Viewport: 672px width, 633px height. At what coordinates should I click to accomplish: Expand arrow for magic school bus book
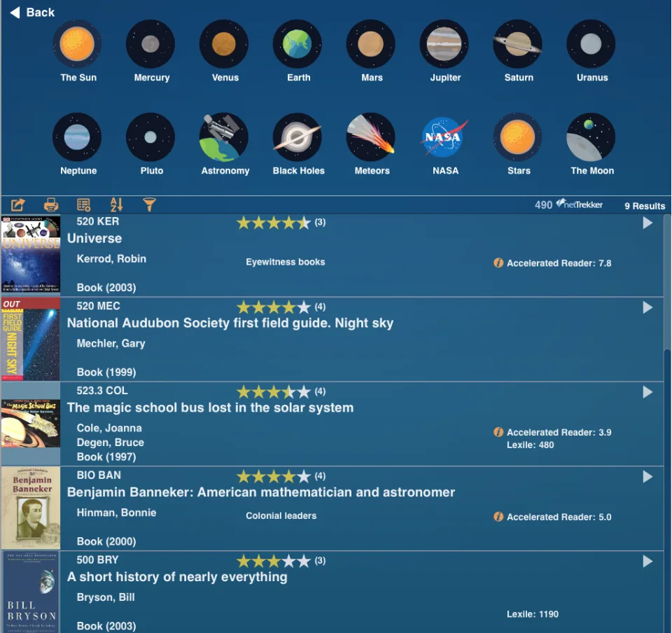tap(647, 392)
